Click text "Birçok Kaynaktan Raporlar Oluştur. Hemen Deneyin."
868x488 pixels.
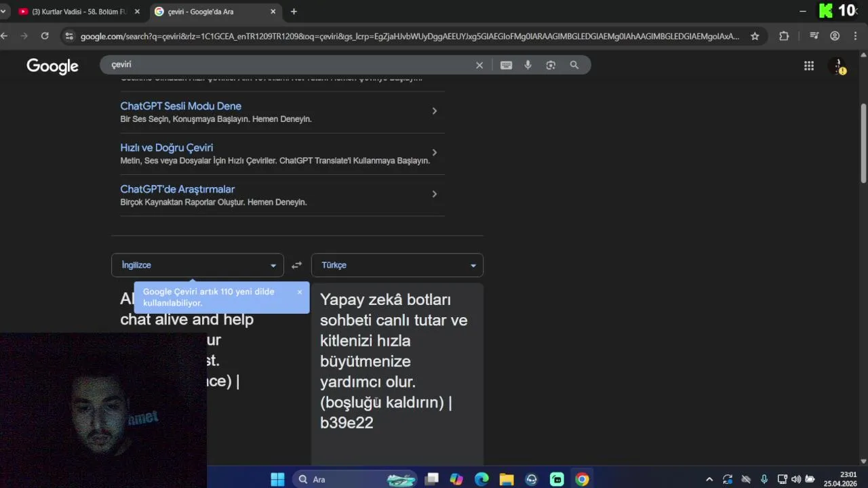(213, 203)
